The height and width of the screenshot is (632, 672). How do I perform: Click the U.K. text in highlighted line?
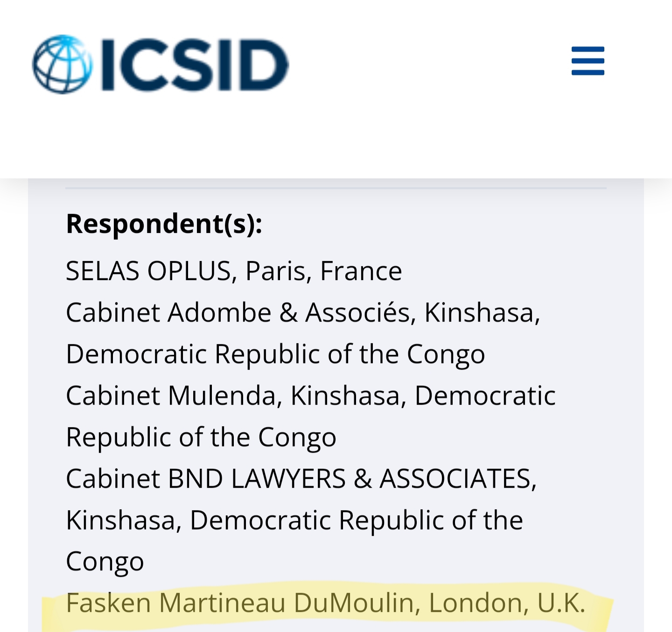click(561, 603)
